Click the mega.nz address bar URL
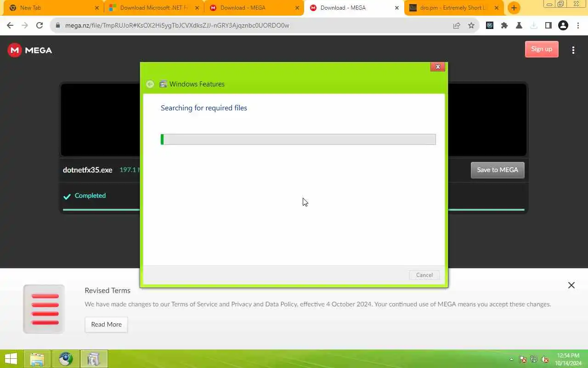The width and height of the screenshot is (588, 368). click(x=177, y=26)
